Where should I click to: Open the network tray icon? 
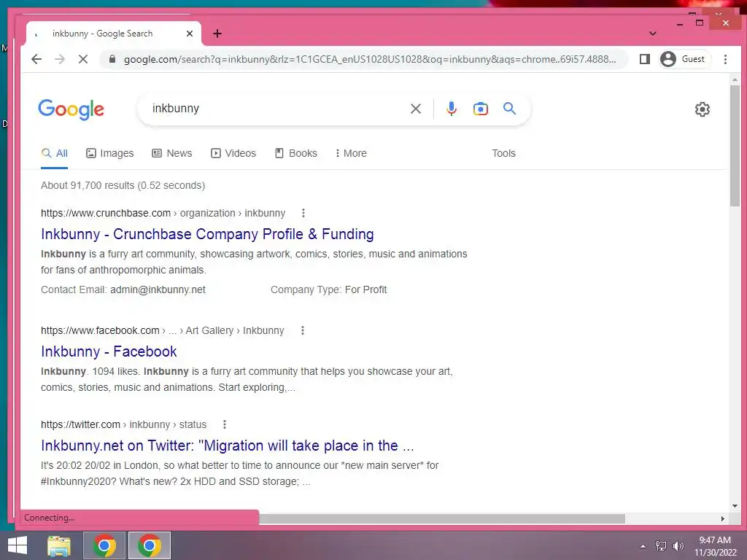point(660,546)
